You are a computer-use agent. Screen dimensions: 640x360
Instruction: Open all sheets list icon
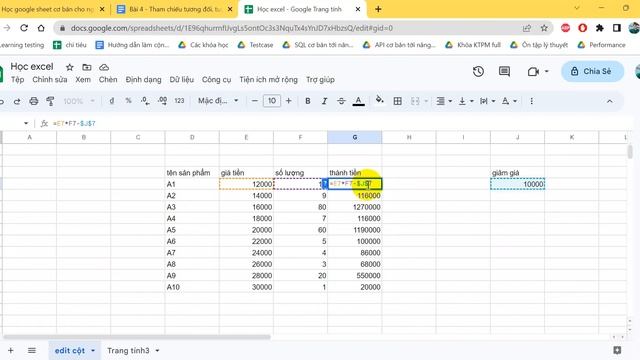32,351
